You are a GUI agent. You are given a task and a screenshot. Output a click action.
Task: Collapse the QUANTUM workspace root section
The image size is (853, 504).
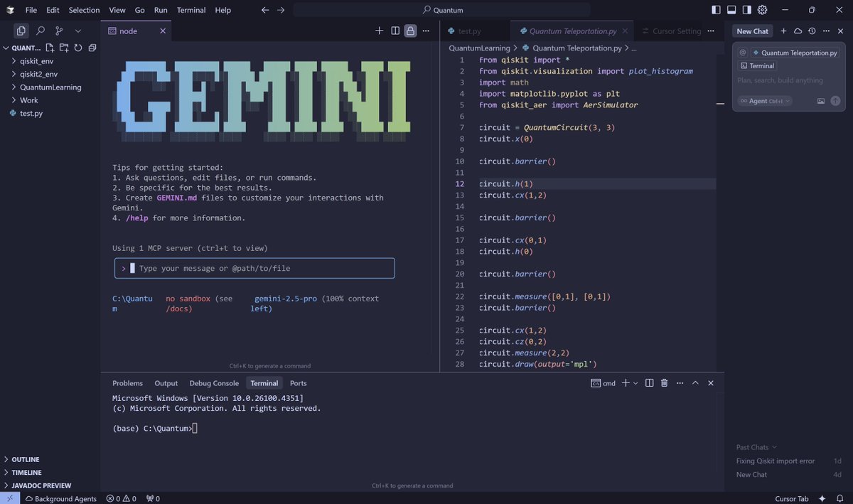click(x=23, y=48)
